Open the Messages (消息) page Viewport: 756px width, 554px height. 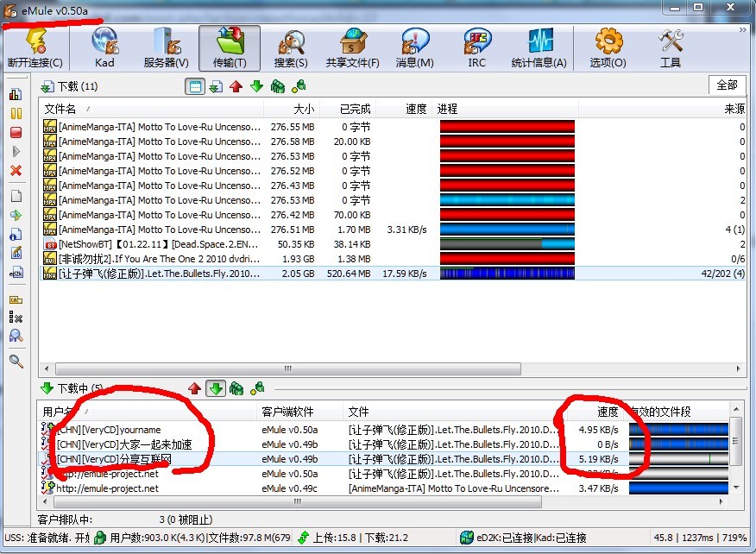(414, 47)
